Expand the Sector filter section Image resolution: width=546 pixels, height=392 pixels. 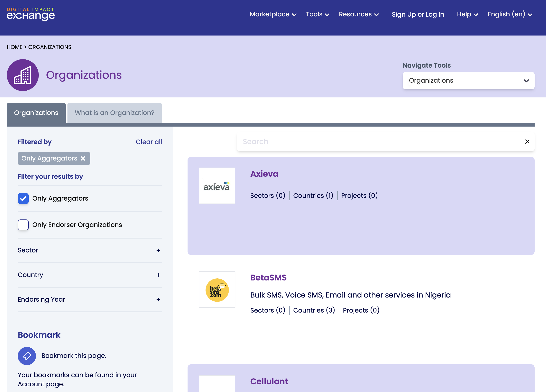(90, 250)
